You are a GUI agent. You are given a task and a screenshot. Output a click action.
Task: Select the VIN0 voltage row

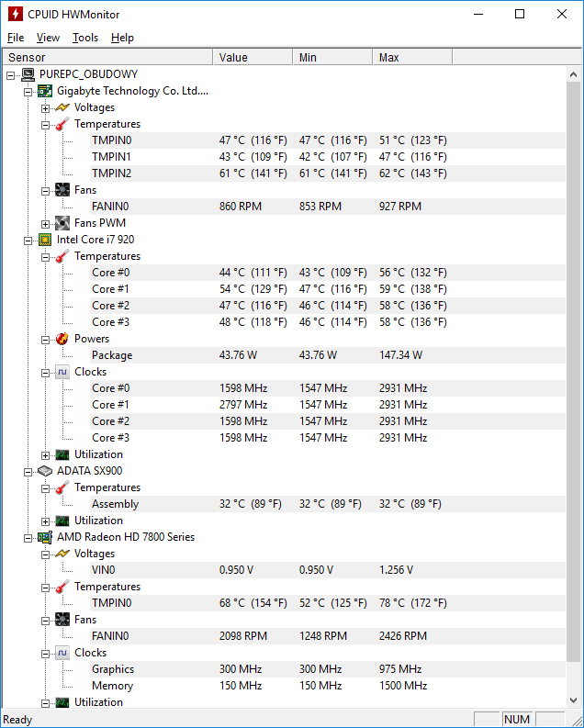pos(328,570)
